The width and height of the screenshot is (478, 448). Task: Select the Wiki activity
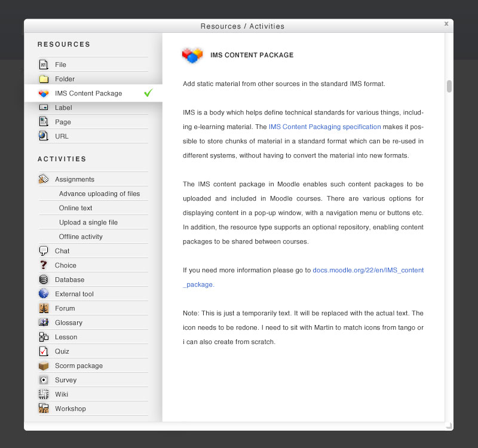coord(93,394)
